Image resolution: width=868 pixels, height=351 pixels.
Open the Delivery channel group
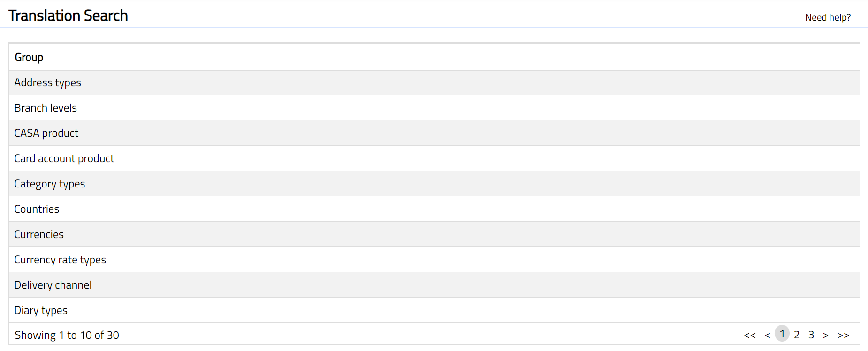click(53, 285)
